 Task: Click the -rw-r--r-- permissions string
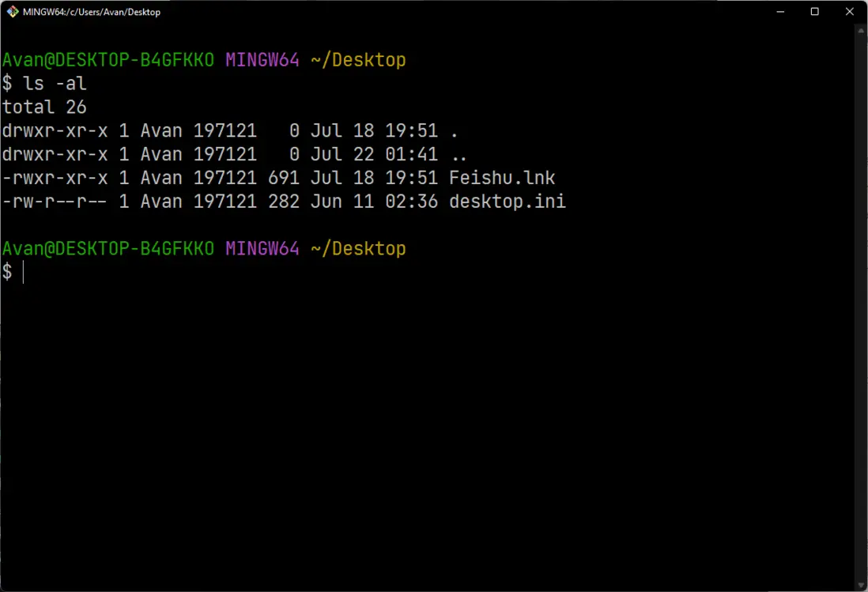(x=55, y=202)
